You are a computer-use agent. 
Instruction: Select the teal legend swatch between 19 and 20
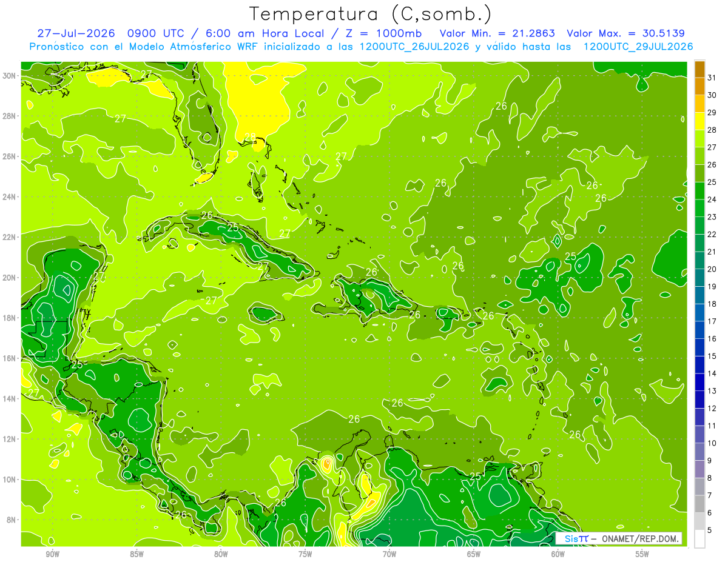[x=699, y=278]
